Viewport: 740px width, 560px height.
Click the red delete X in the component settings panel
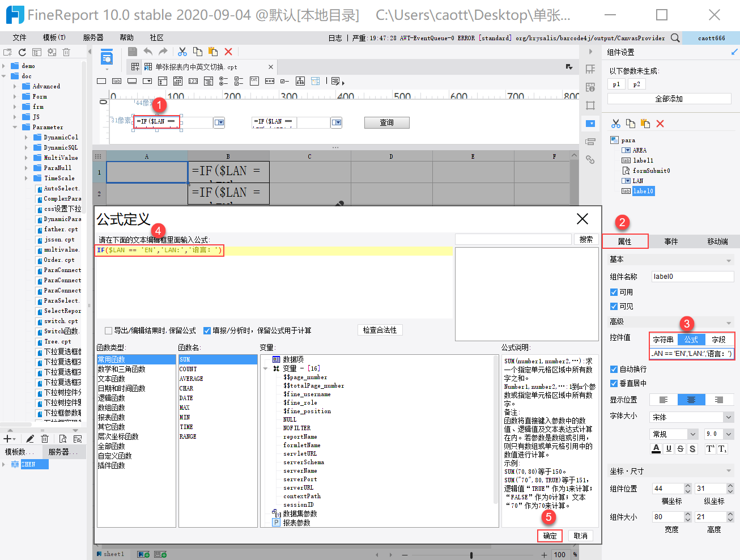660,124
